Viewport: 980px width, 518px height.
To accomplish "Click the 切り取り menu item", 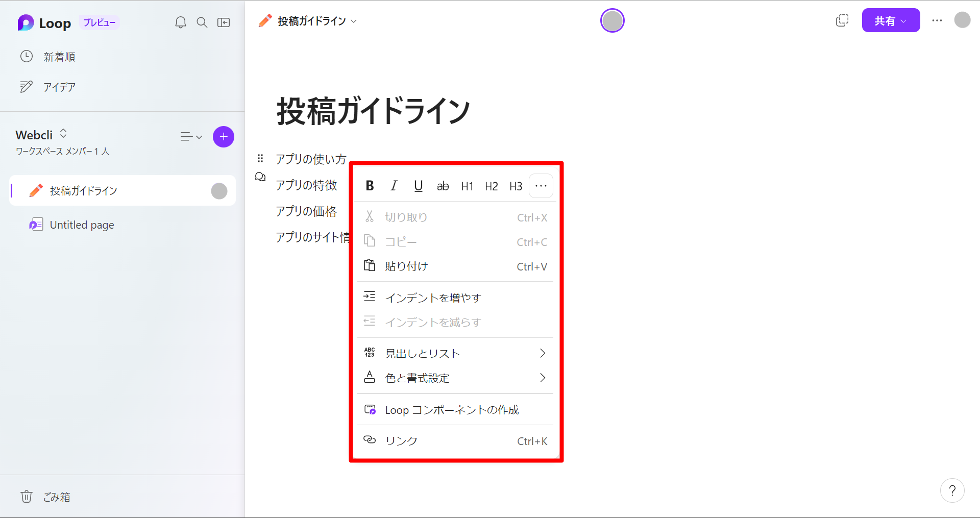I will tap(455, 217).
